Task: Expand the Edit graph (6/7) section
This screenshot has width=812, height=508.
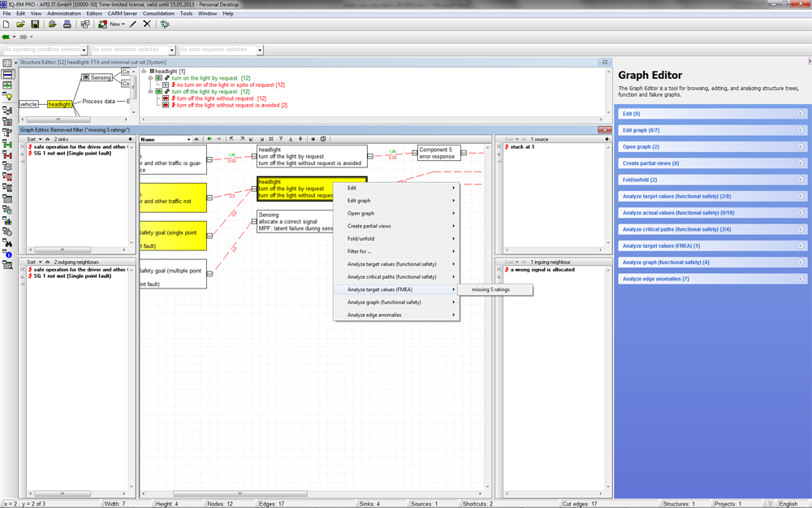Action: pos(800,130)
